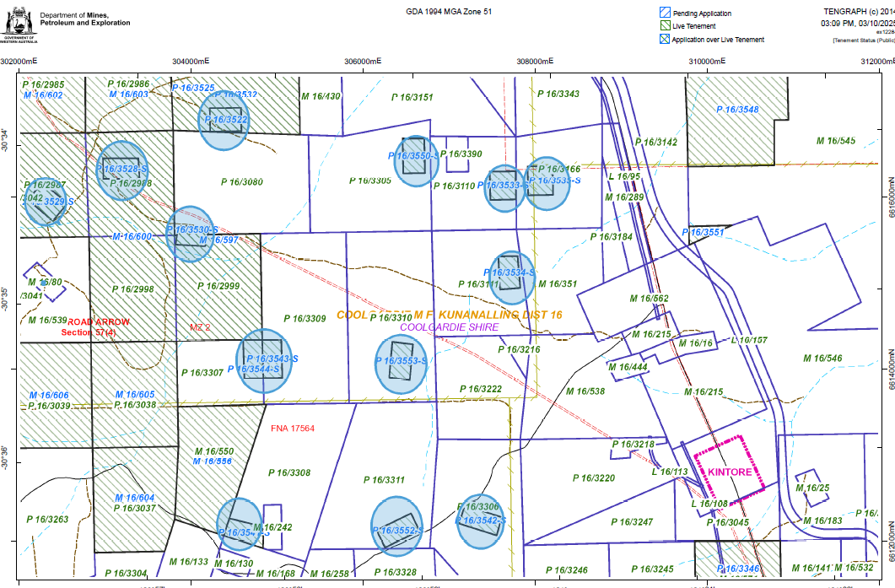Click the FNA 17564 red label
The image size is (895, 588).
pos(292,429)
